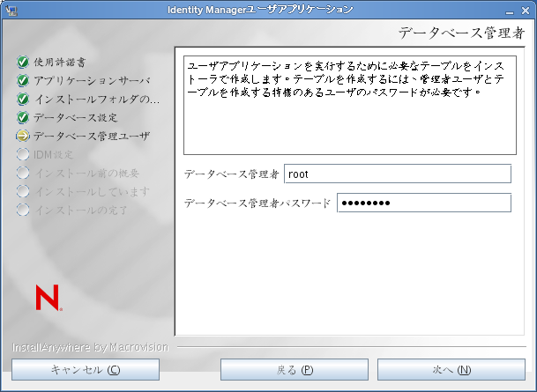Click the データベース管理者パスワード field label
537x392 pixels.
(257, 203)
